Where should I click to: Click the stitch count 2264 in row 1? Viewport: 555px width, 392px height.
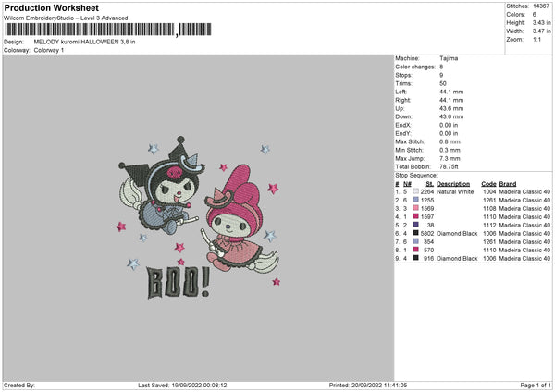pyautogui.click(x=427, y=191)
